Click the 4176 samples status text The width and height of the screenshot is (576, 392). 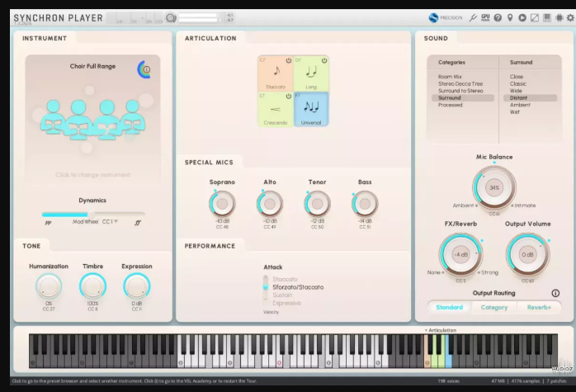point(526,381)
